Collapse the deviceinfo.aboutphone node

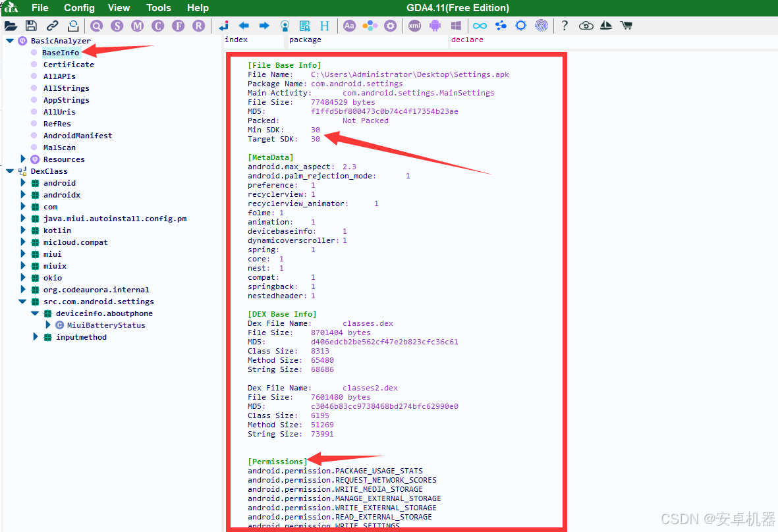35,313
